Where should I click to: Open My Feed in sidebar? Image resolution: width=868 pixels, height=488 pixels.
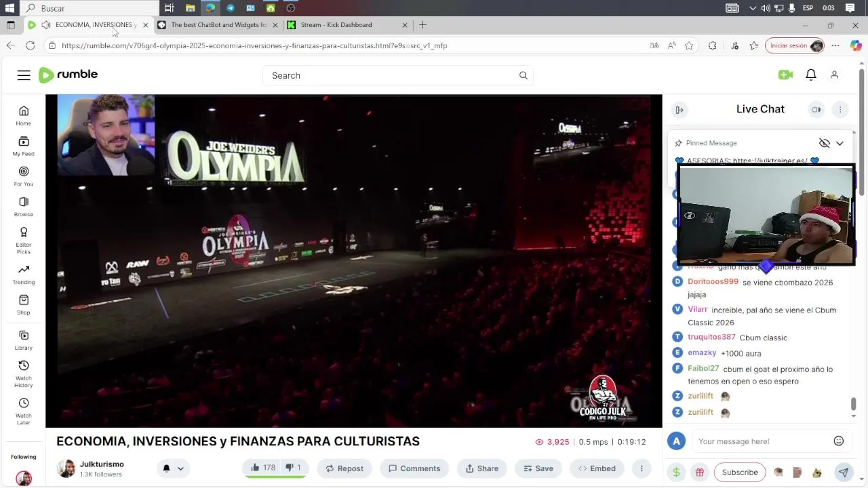click(x=24, y=146)
